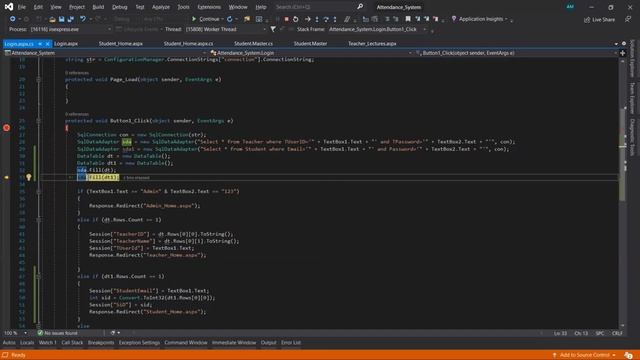Click the Continue debugging button

click(205, 19)
